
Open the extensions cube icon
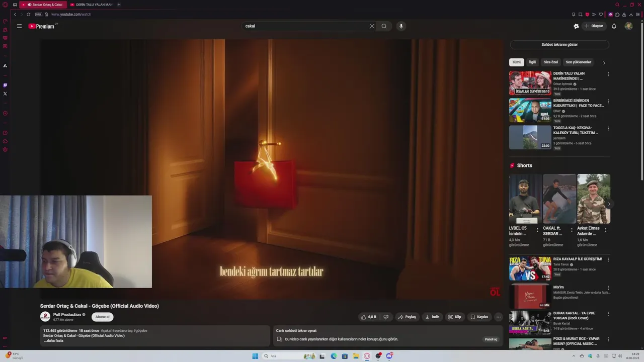[x=617, y=15]
